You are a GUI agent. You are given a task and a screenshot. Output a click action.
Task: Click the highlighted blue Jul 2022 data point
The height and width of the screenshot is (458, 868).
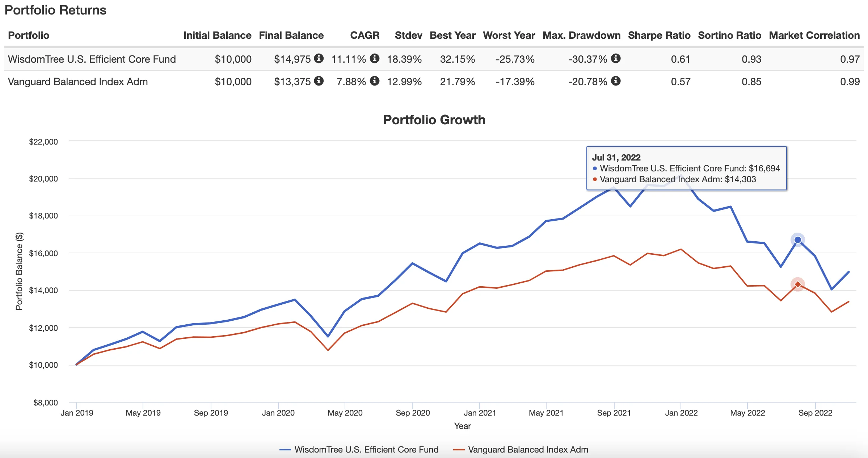pyautogui.click(x=798, y=240)
